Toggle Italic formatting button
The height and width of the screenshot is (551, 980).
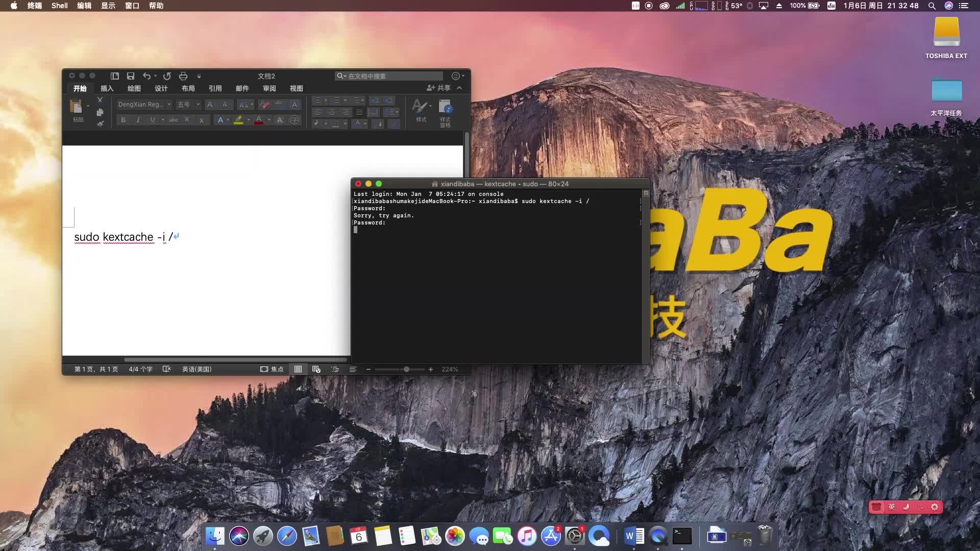(138, 120)
